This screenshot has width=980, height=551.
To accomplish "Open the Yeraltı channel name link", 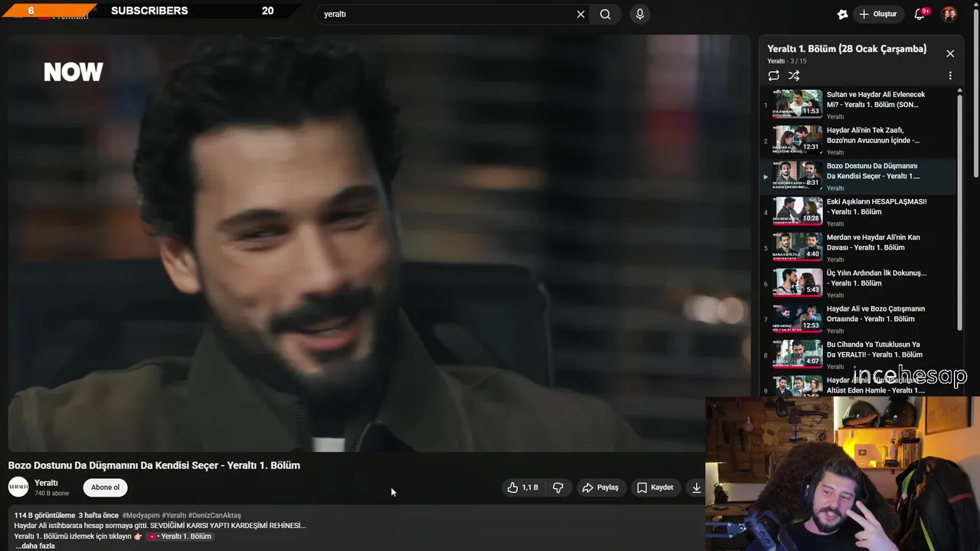I will click(46, 483).
